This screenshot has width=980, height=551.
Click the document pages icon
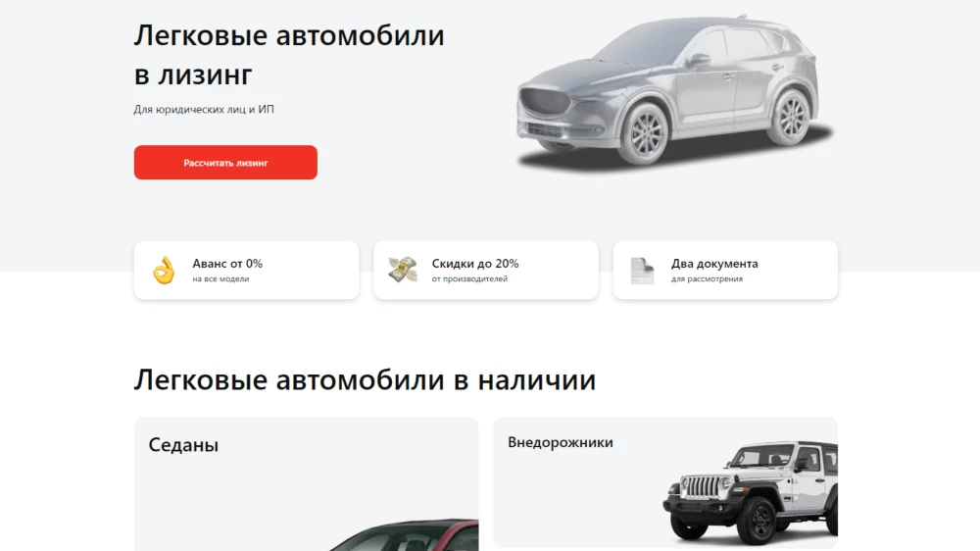click(x=642, y=271)
